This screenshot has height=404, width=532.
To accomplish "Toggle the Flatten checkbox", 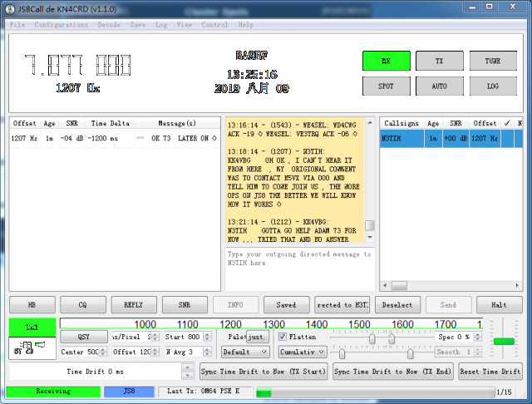I will pyautogui.click(x=283, y=337).
